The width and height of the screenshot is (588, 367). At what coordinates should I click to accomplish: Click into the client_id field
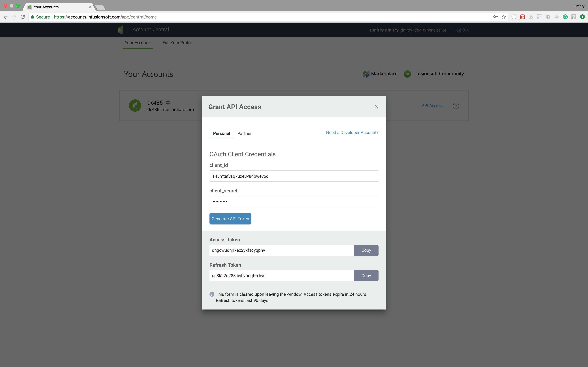294,176
